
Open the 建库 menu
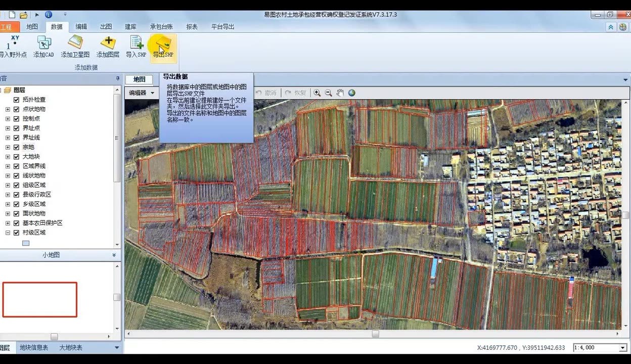point(130,27)
